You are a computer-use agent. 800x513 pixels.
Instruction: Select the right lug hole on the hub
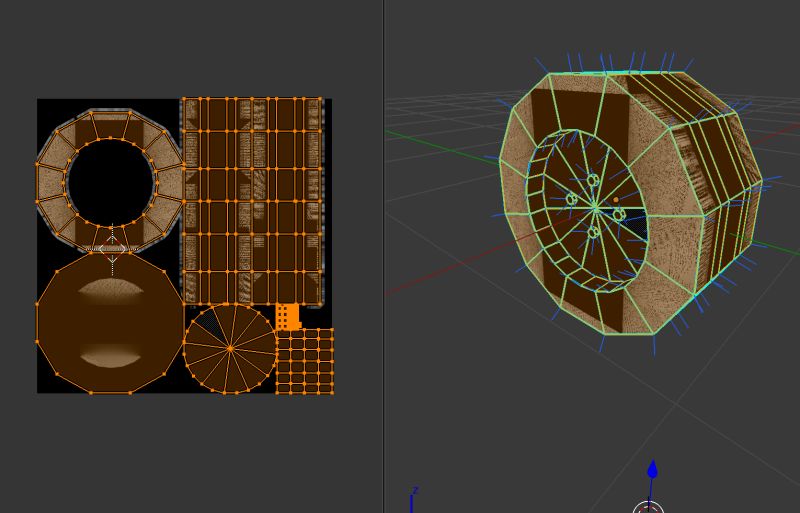[619, 214]
